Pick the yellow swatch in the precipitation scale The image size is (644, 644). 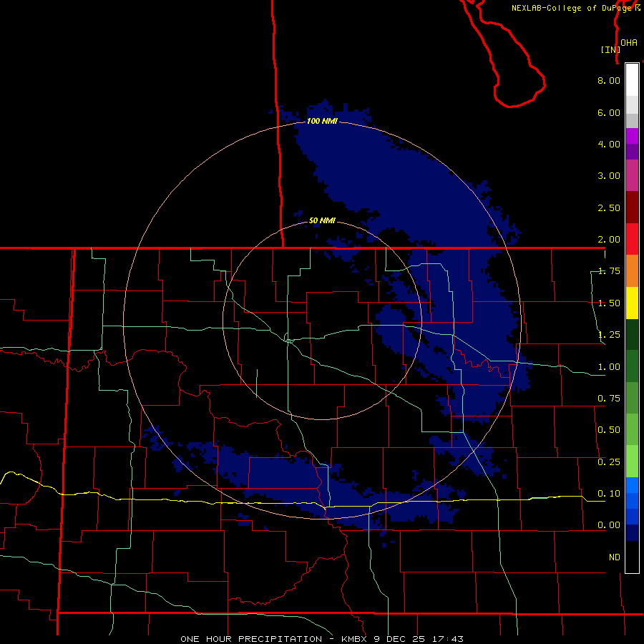[632, 303]
